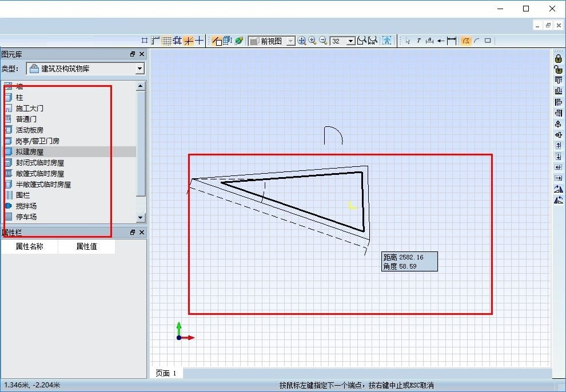The height and width of the screenshot is (392, 566).
Task: Click the move left arrow icon
Action: tap(559, 167)
